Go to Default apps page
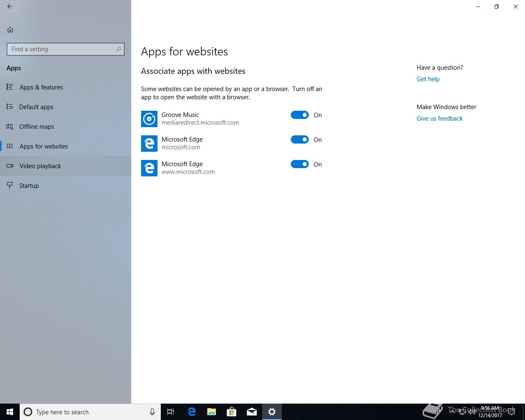This screenshot has width=525, height=420. coord(66,107)
